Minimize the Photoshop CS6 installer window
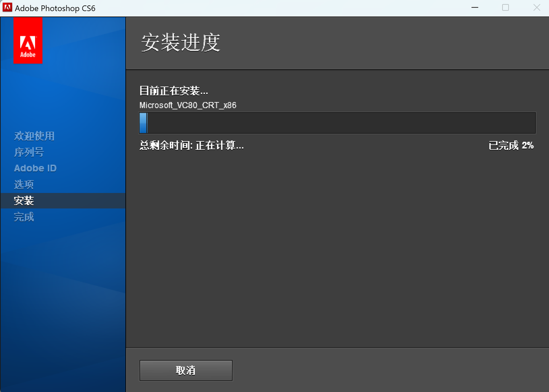 475,8
